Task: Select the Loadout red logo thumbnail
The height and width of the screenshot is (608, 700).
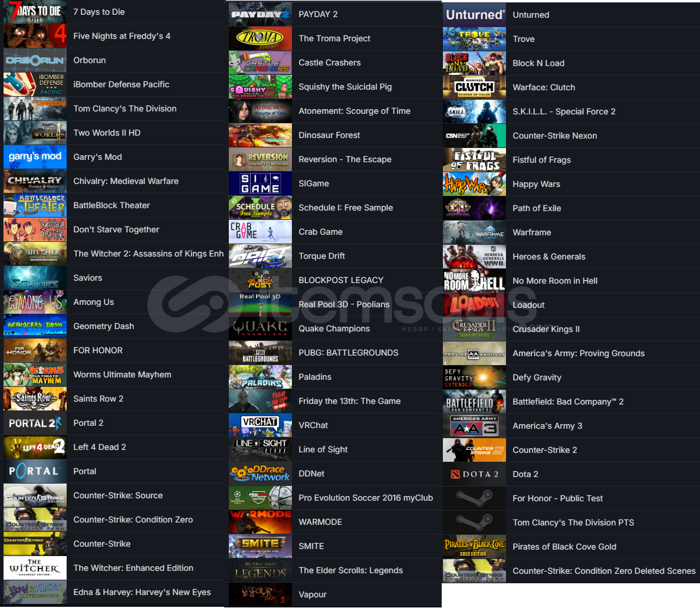Action: click(x=475, y=305)
